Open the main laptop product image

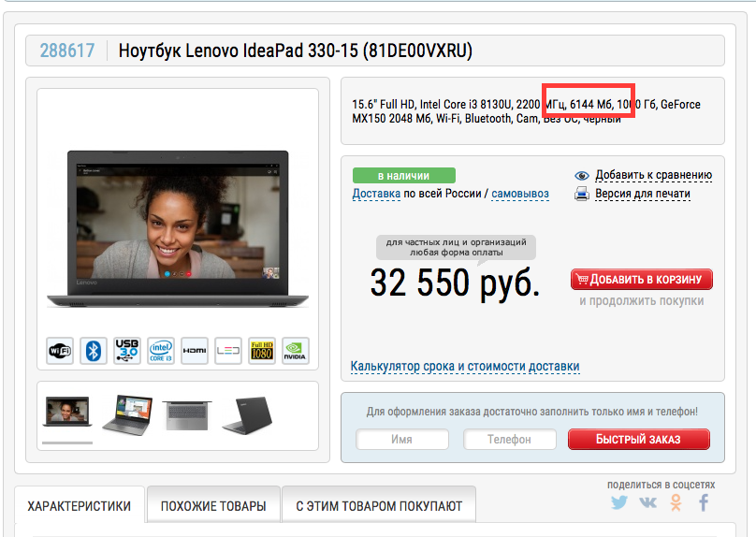tap(178, 229)
